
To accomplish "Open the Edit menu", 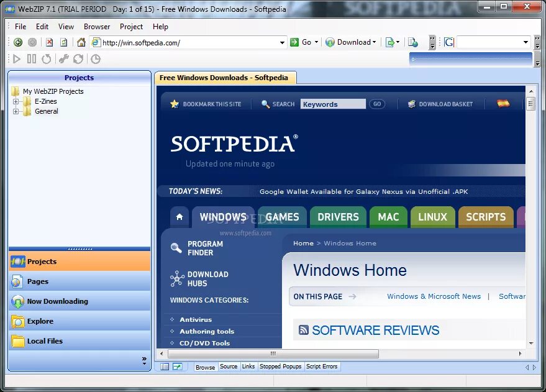I will point(42,27).
